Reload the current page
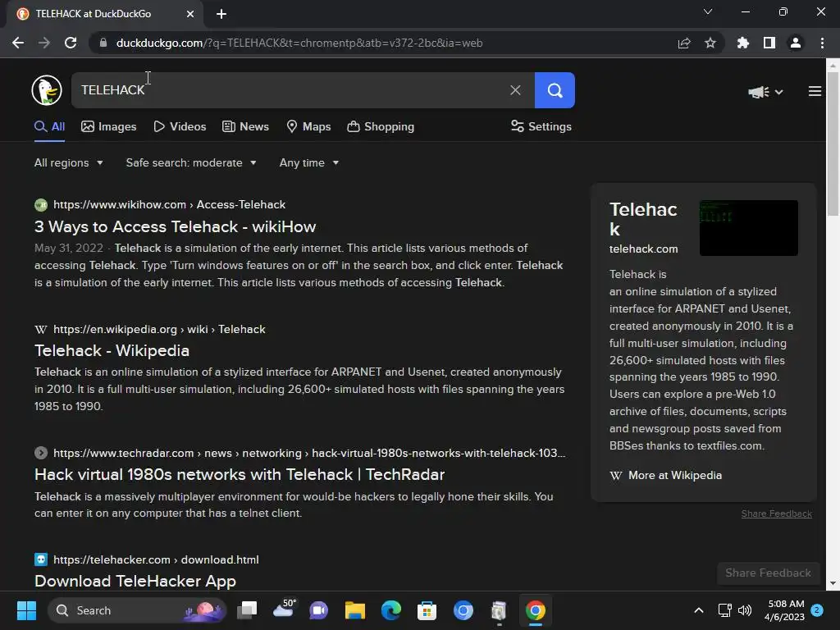This screenshot has width=840, height=630. click(71, 43)
